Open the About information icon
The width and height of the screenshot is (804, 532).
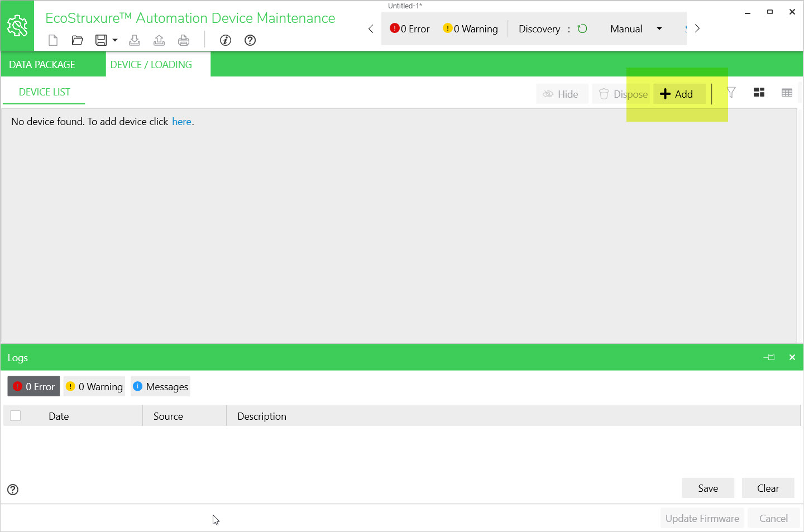226,40
